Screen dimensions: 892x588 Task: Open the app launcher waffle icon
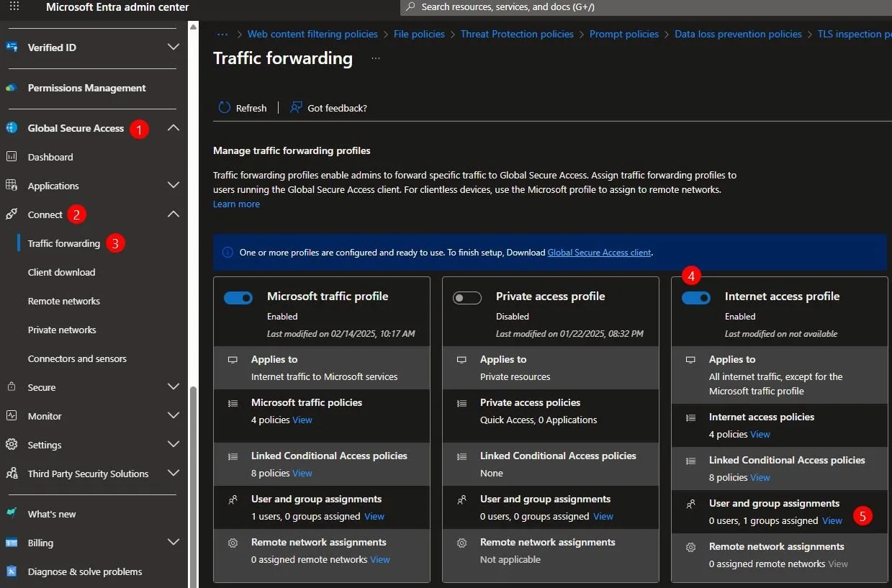pyautogui.click(x=14, y=6)
